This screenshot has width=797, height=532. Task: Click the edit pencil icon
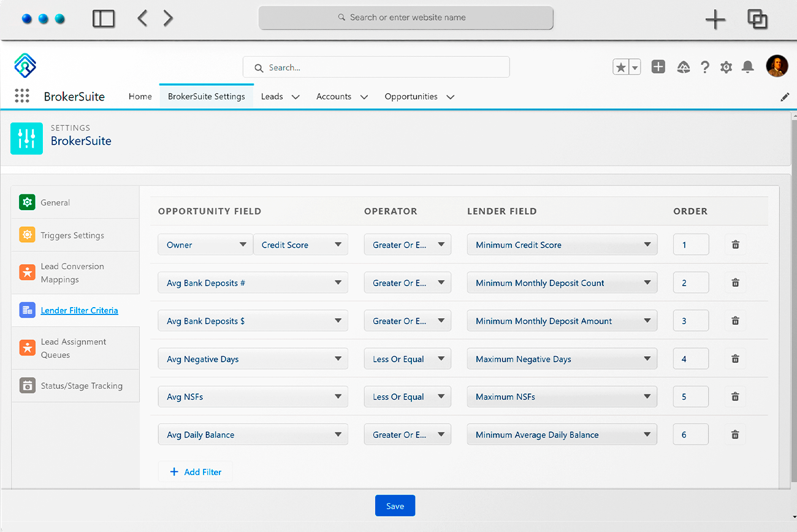click(785, 96)
